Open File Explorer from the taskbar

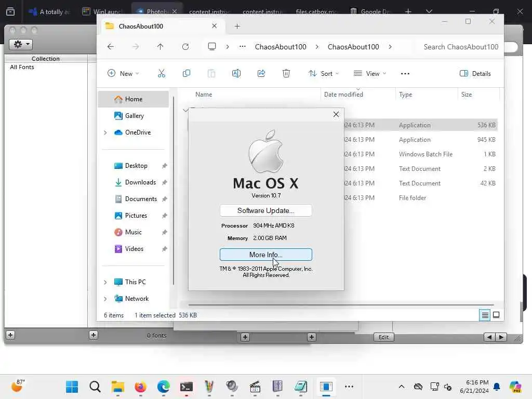click(118, 387)
